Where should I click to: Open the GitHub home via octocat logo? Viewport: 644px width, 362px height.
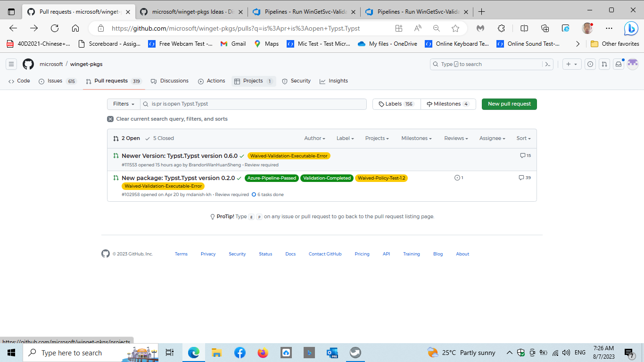pyautogui.click(x=28, y=64)
